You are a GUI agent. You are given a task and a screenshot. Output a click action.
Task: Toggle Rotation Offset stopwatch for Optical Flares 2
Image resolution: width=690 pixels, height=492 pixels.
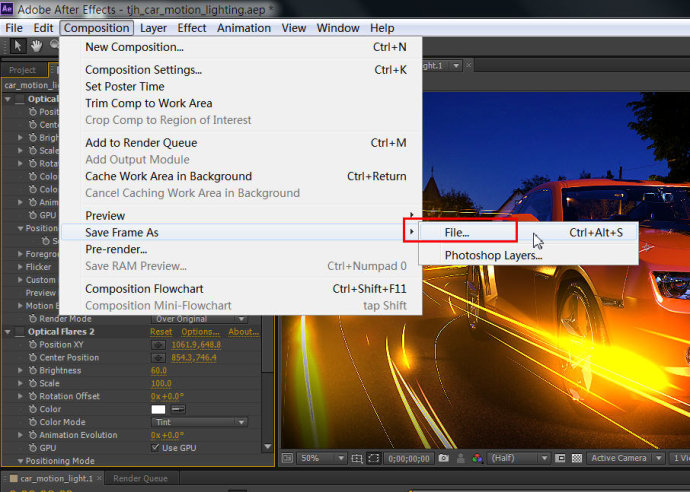[33, 396]
